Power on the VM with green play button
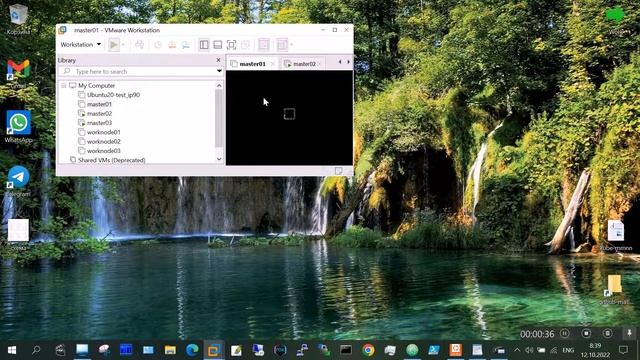This screenshot has height=360, width=640. pyautogui.click(x=114, y=44)
